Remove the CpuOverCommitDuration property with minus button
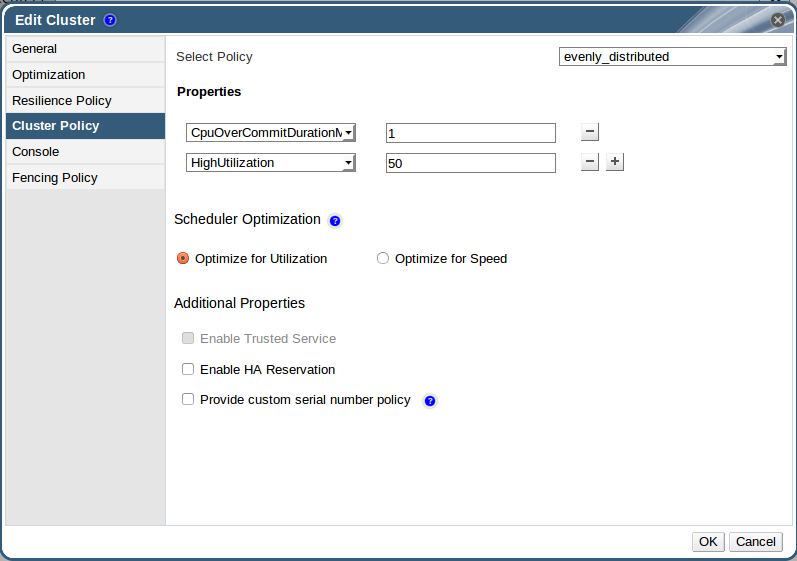 (x=590, y=132)
